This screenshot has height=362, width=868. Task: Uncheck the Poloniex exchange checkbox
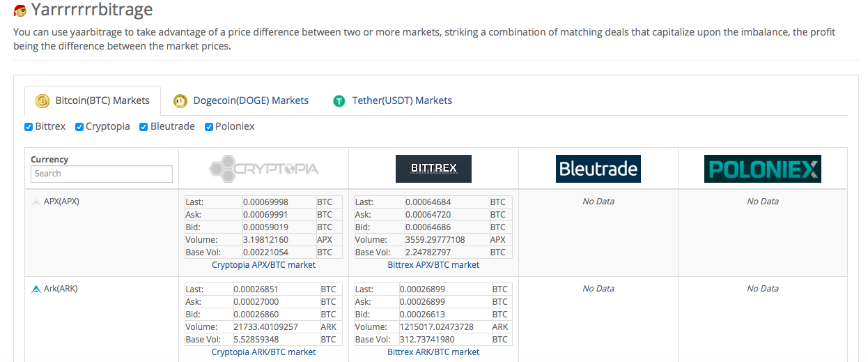(x=209, y=127)
